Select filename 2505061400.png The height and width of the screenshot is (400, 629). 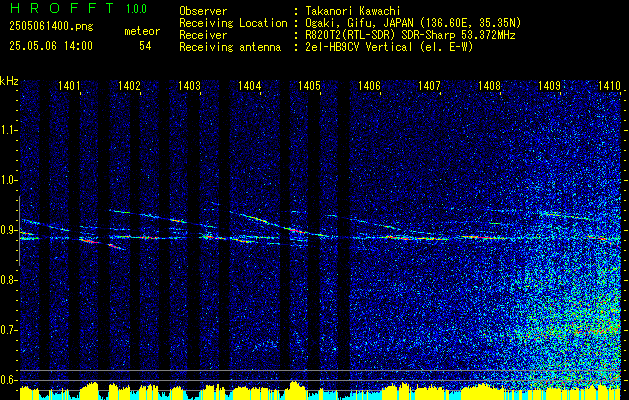coord(51,27)
